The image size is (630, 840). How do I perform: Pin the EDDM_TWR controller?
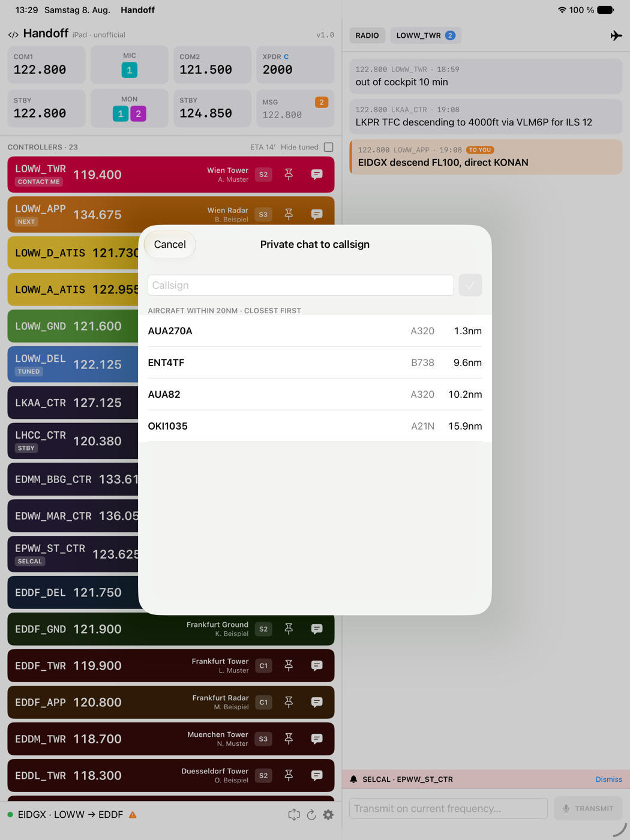[x=289, y=739]
